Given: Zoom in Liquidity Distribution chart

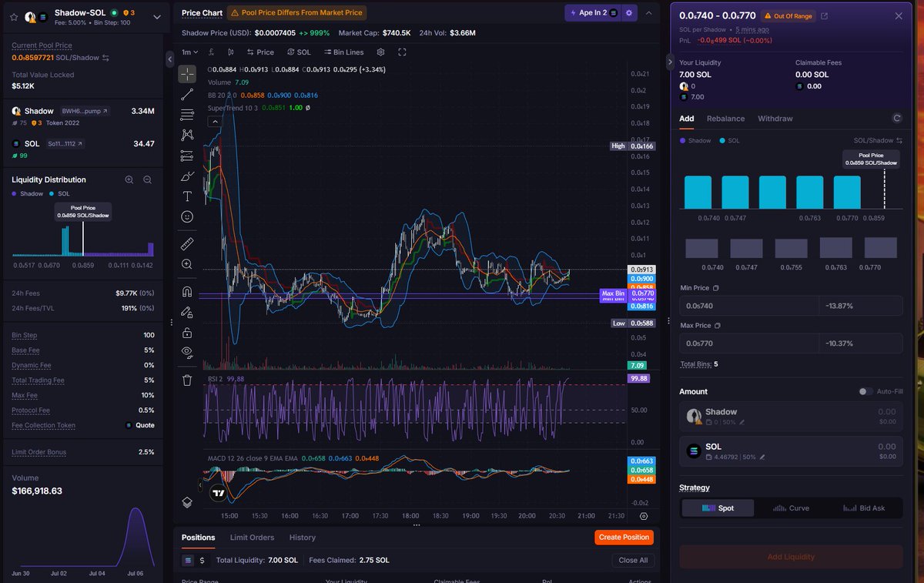Looking at the screenshot, I should 129,179.
